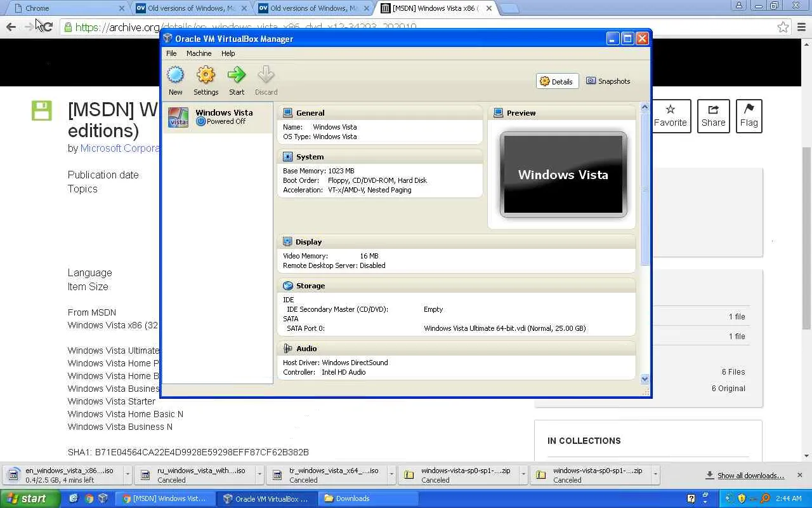Click the VirtualBox title bar cube icon
The width and height of the screenshot is (812, 508).
pyautogui.click(x=167, y=39)
